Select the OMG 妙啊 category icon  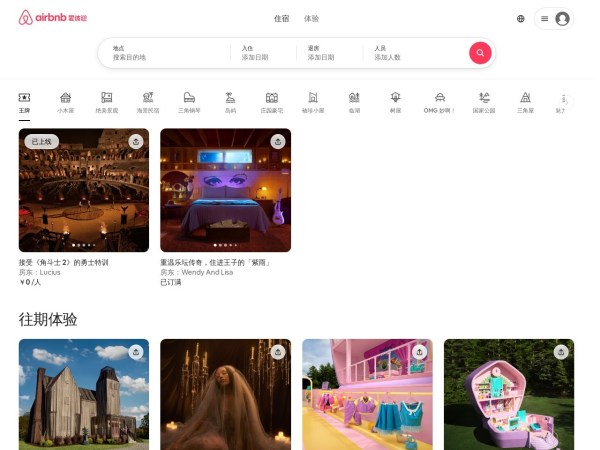pos(439,102)
